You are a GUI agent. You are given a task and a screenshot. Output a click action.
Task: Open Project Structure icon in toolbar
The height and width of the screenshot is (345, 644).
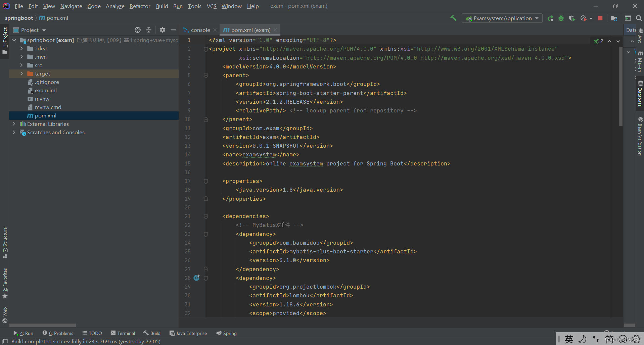[614, 18]
